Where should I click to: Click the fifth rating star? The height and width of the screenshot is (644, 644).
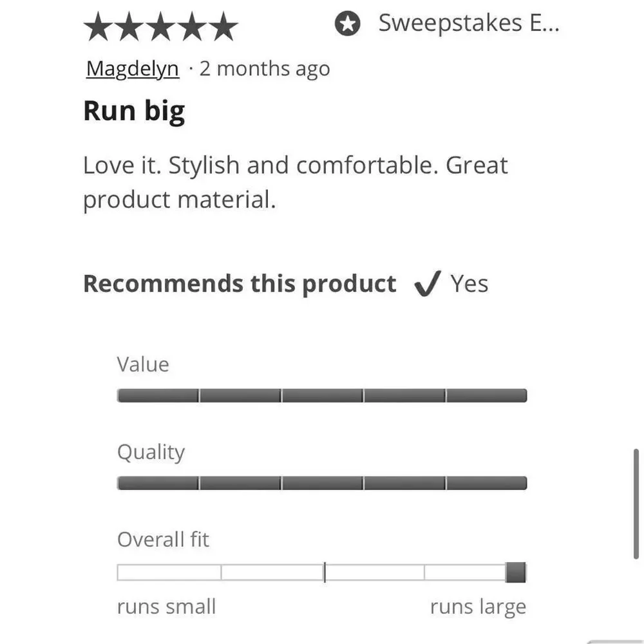(x=223, y=26)
